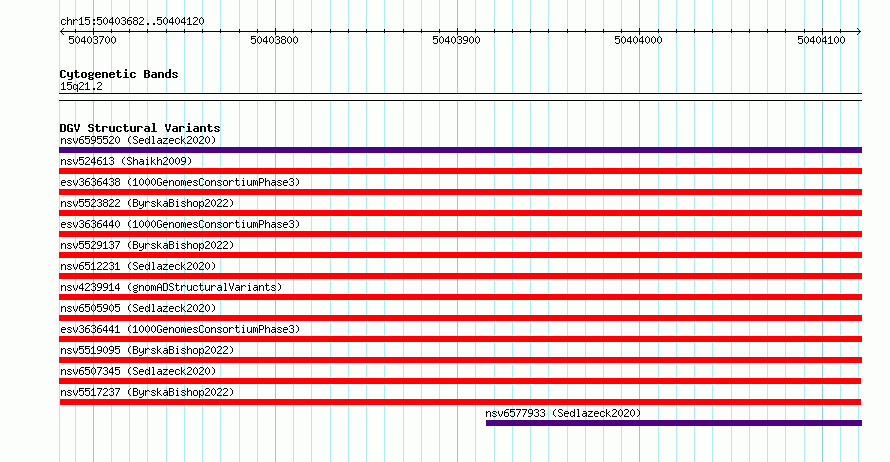Screen dimensions: 890x462
Task: Open esv3636441 (1000GenomesConsortiumPhase3) variant
Action: pos(180,329)
